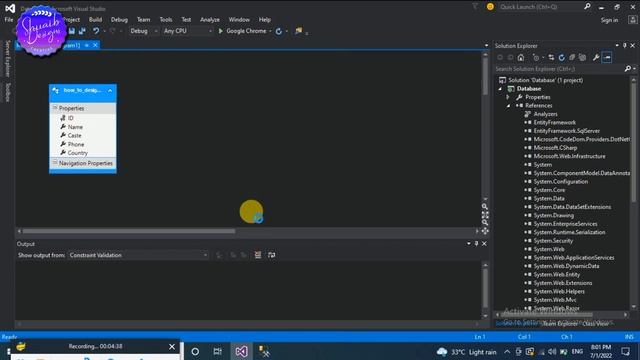This screenshot has width=640, height=360.
Task: Open the Build menu
Action: (x=95, y=20)
